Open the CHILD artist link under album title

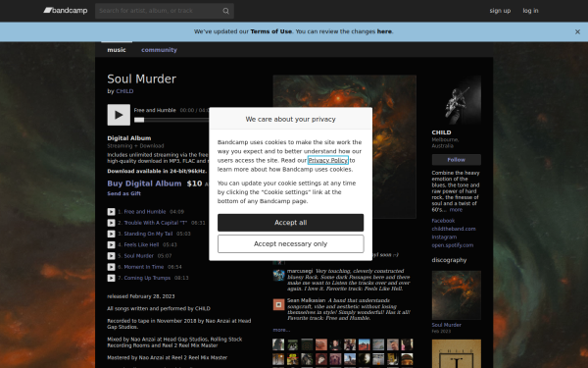pyautogui.click(x=124, y=91)
